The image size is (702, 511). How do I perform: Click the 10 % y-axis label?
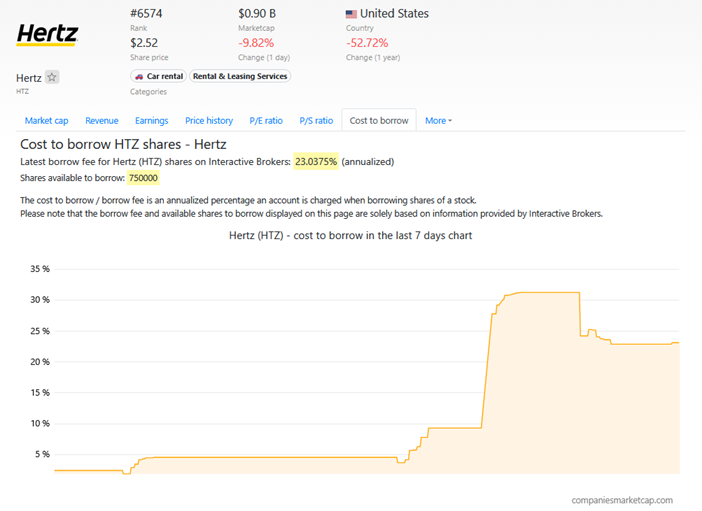click(40, 424)
